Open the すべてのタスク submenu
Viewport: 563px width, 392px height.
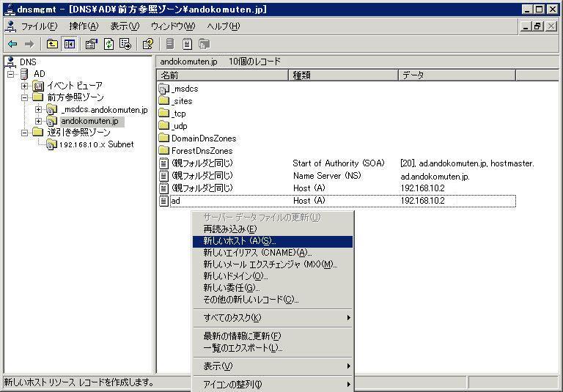(x=273, y=318)
